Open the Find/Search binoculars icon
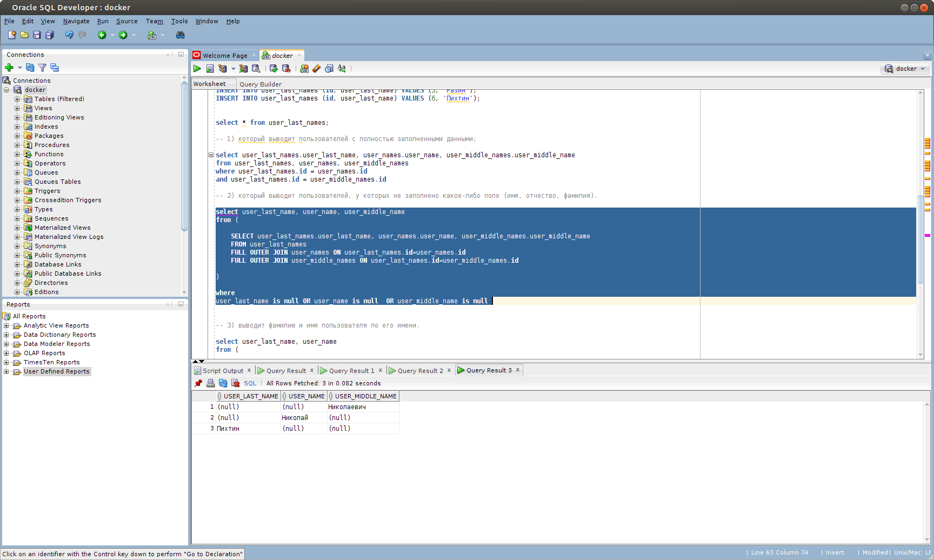This screenshot has width=934, height=560. (180, 35)
